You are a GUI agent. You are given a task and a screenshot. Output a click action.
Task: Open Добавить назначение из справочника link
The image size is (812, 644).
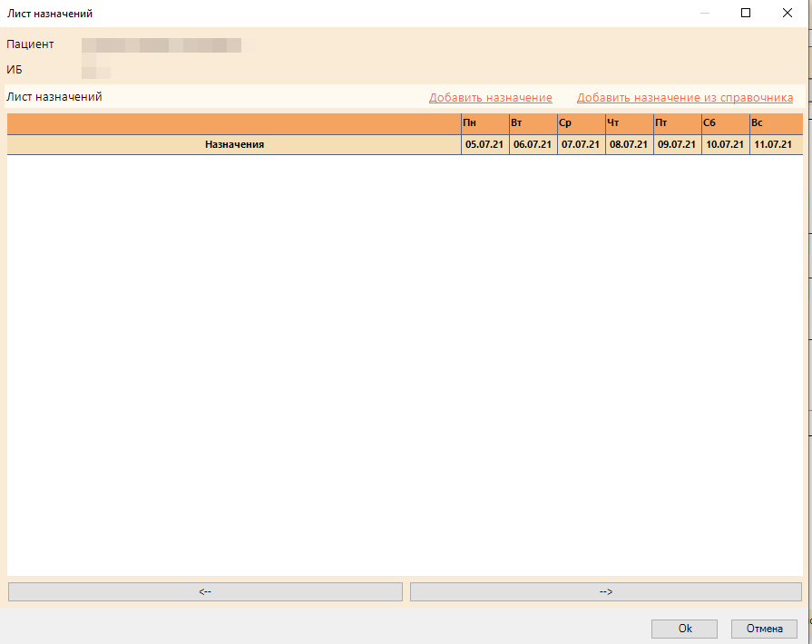(x=684, y=98)
